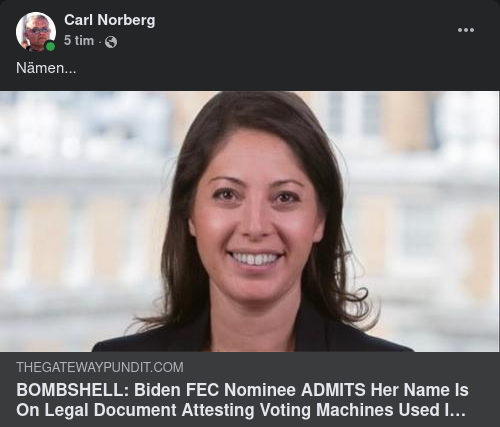Click the dot separator beside the timestamp
The image size is (500, 427).
click(x=100, y=42)
